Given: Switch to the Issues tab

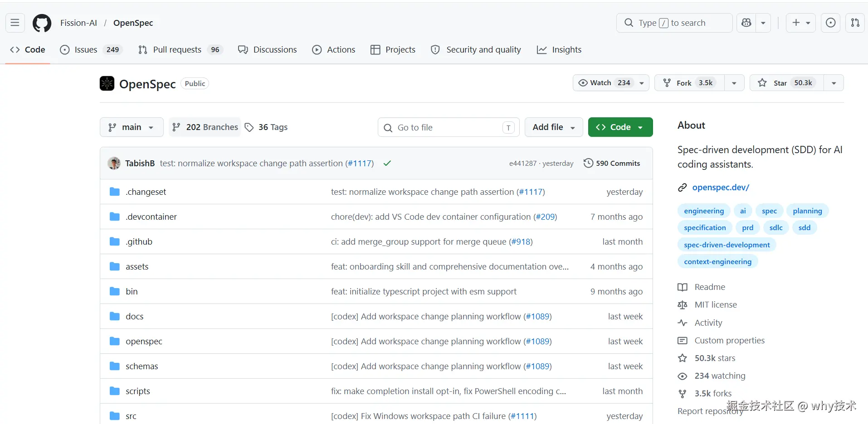Looking at the screenshot, I should [91, 49].
